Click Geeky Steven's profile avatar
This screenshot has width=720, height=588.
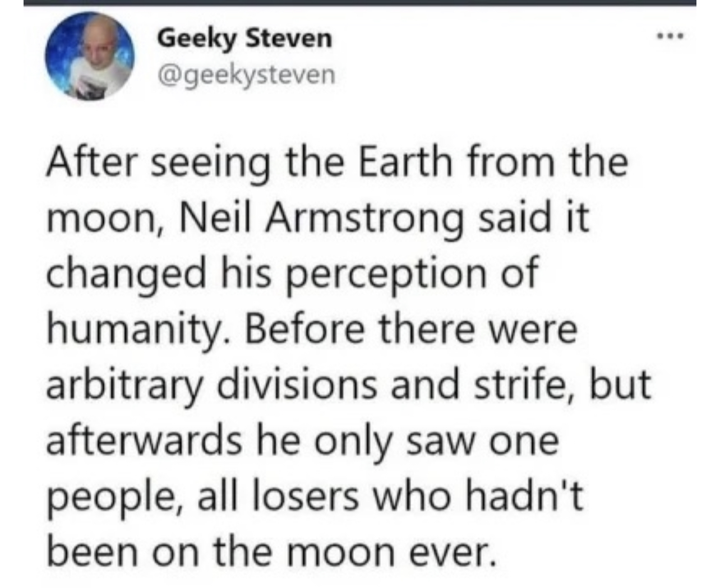89,56
